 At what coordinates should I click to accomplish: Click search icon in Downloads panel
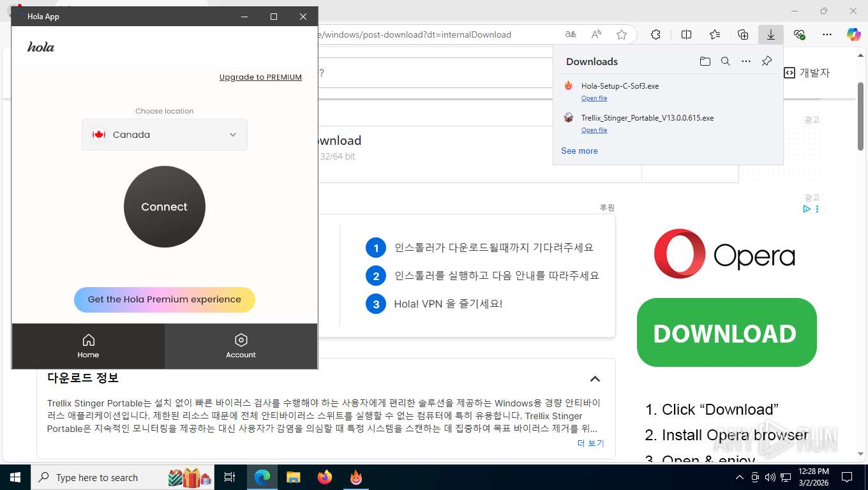(725, 61)
